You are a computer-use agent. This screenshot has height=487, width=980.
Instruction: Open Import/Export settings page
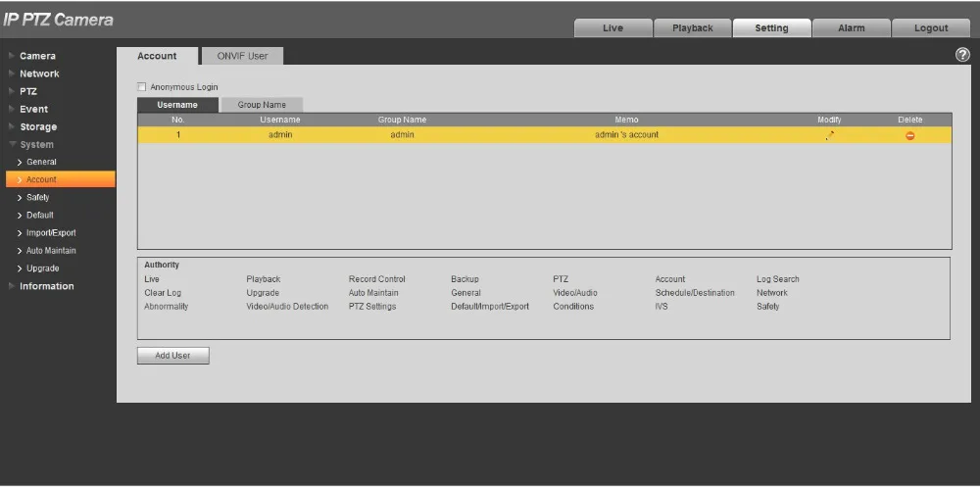tap(51, 232)
